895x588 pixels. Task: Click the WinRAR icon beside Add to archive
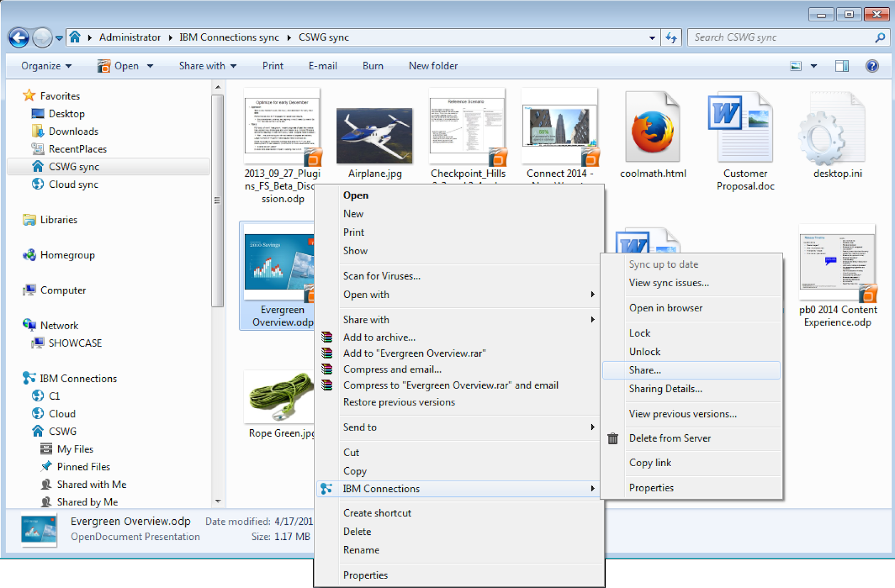tap(327, 337)
